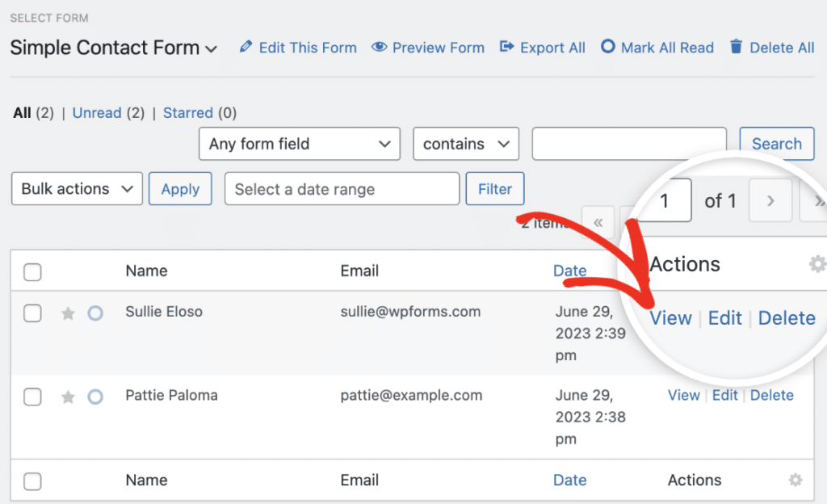Click the trash icon for Delete All
Image resolution: width=827 pixels, height=504 pixels.
(736, 48)
